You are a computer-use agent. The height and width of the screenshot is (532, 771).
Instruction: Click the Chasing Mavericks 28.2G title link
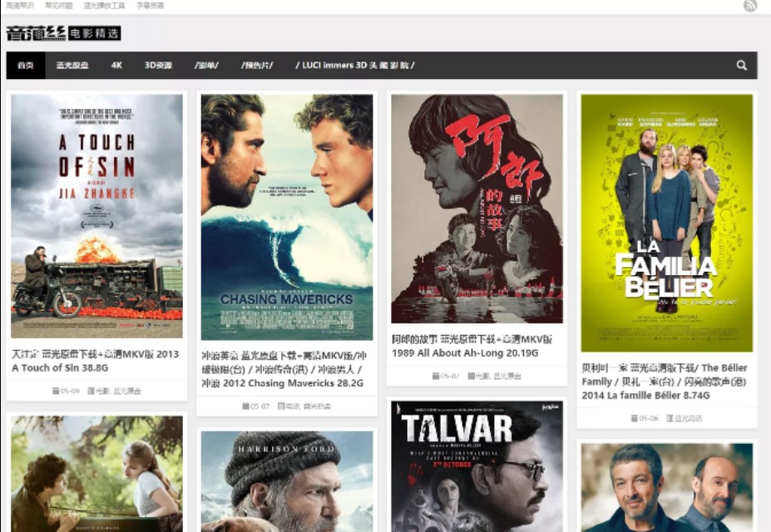click(284, 369)
